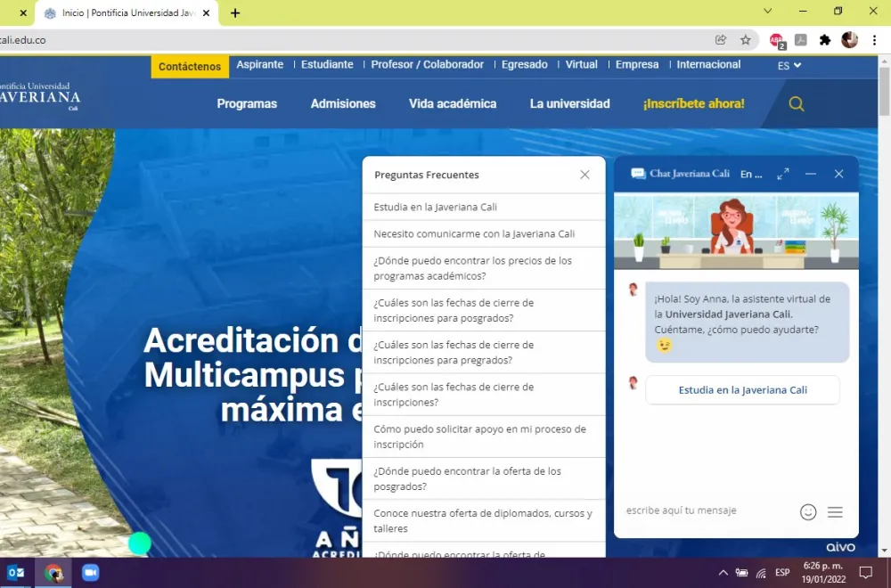This screenshot has width=891, height=588.
Task: Open the browser Extensions puzzle icon
Action: tap(825, 39)
